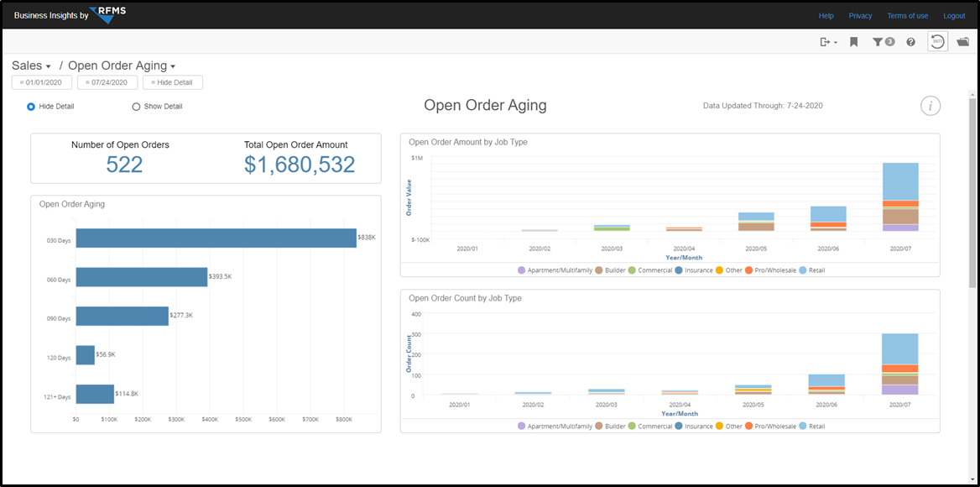
Task: Click the '$1,680,532' total amount value
Action: [x=300, y=164]
